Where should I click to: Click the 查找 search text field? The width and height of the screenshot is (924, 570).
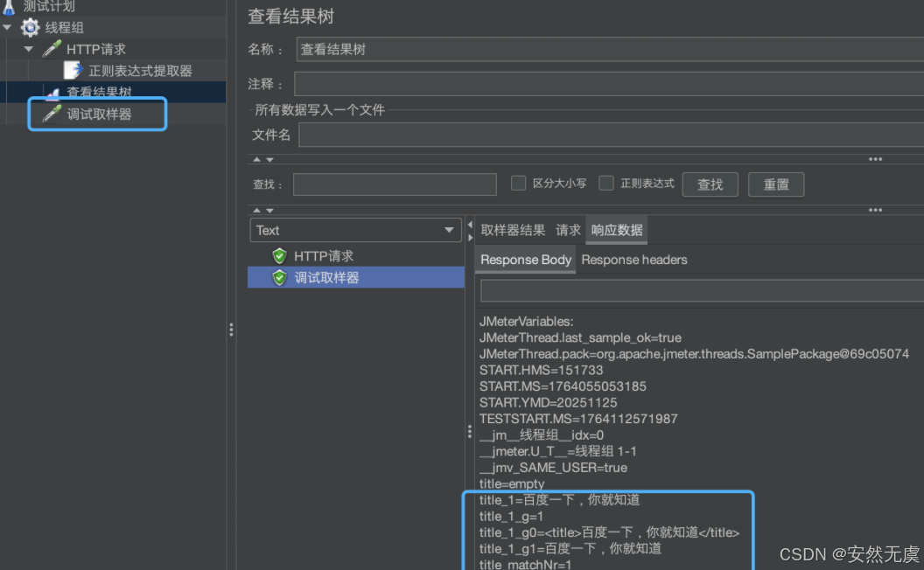(x=395, y=184)
